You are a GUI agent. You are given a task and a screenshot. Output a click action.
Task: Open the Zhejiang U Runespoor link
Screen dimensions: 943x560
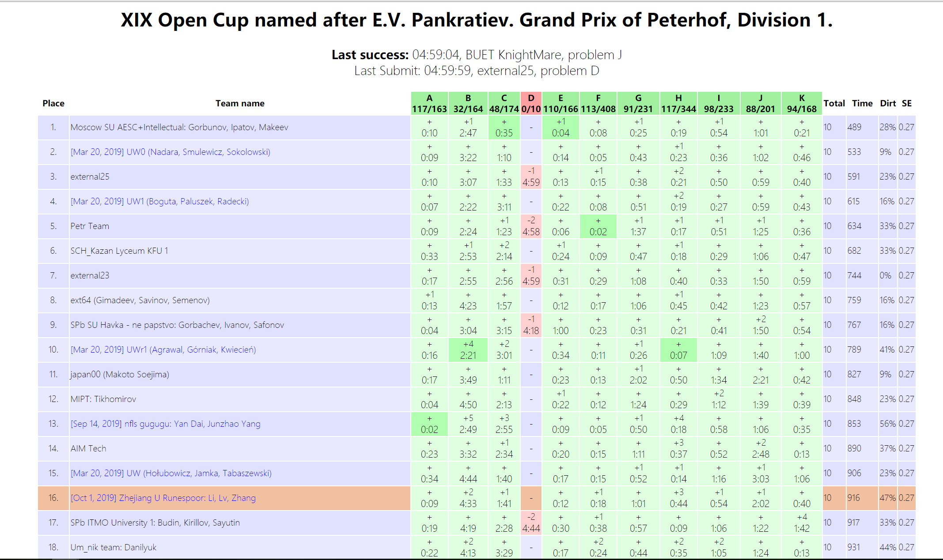[163, 498]
